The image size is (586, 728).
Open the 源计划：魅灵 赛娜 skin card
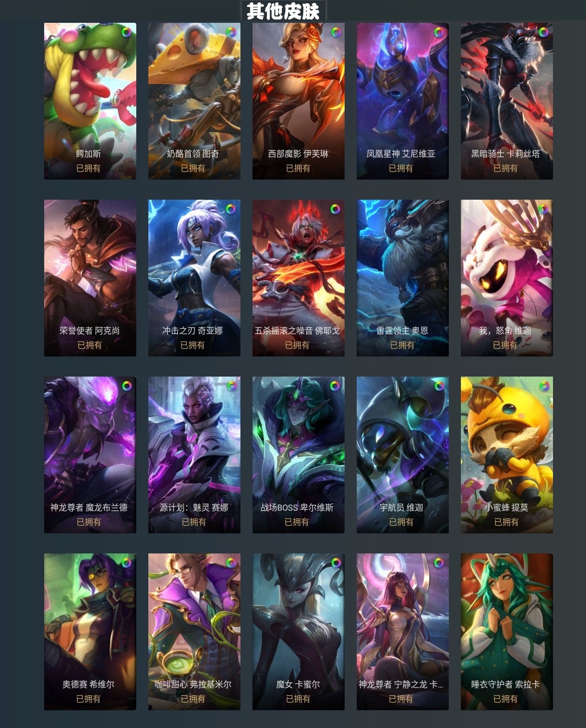(x=194, y=455)
